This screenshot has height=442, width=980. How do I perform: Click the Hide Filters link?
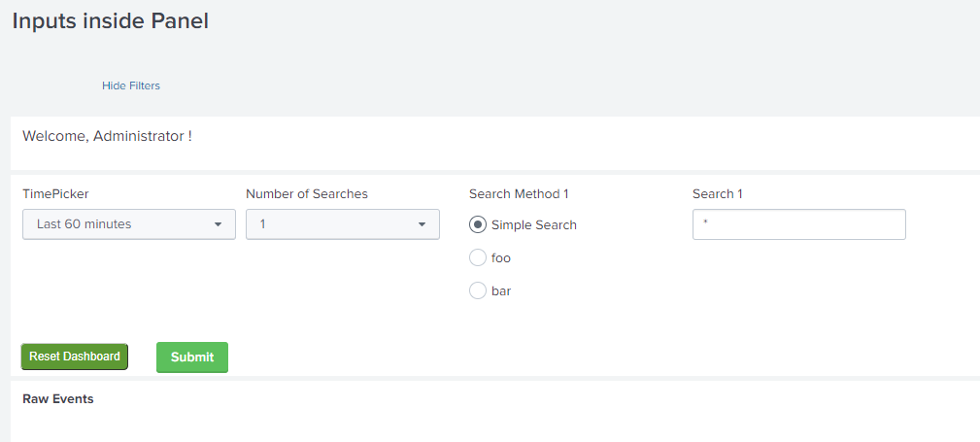coord(131,85)
